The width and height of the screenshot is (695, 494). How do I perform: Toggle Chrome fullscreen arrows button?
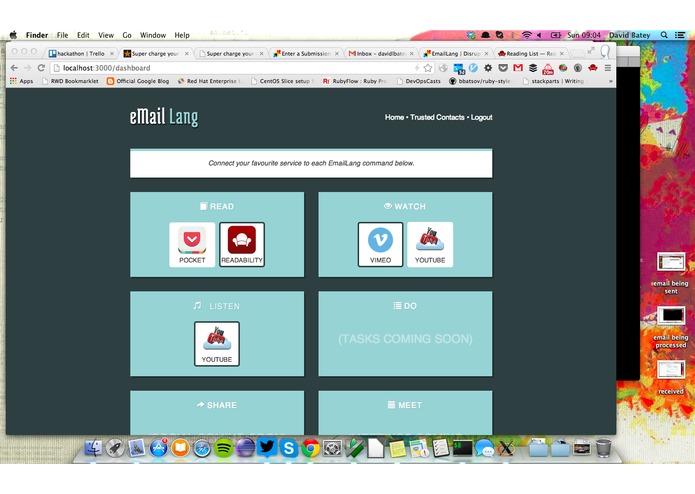click(x=591, y=51)
